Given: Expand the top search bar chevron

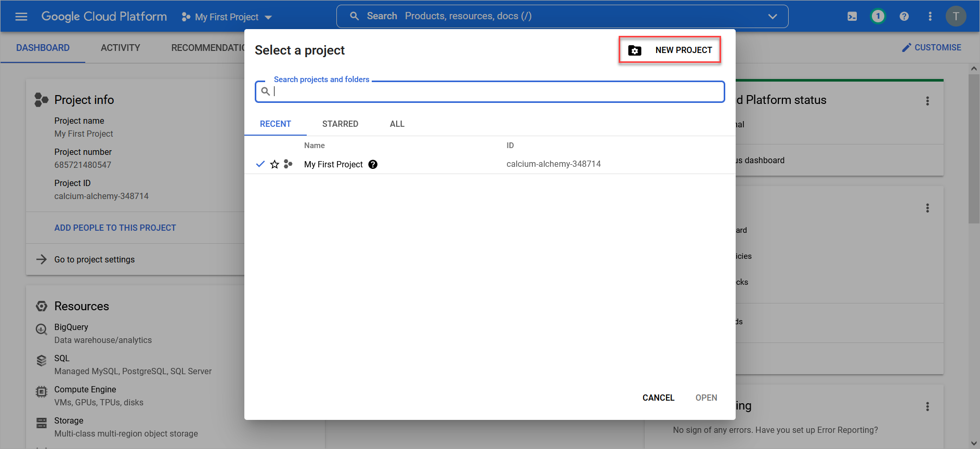Looking at the screenshot, I should [773, 17].
